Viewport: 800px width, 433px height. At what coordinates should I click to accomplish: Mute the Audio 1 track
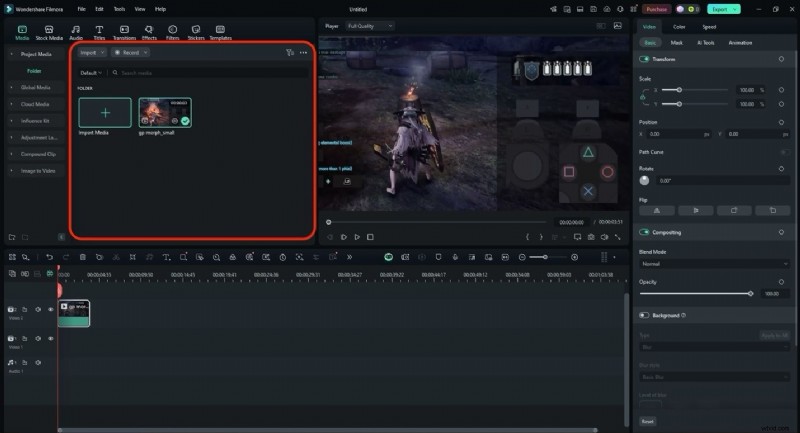coord(38,363)
